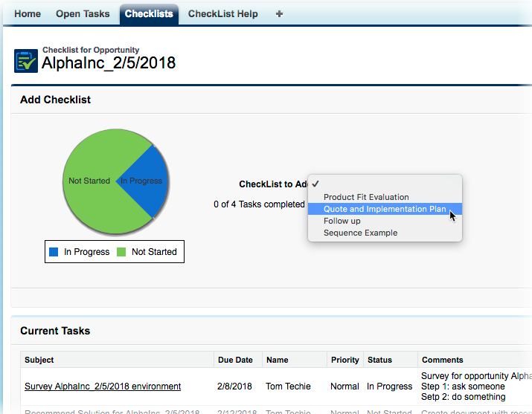Click the In Progress status cell in table

(x=389, y=386)
